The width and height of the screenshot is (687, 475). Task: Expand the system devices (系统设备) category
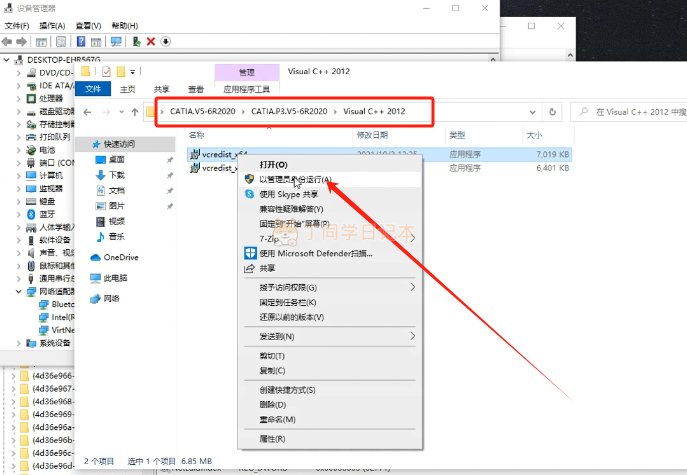tap(18, 343)
